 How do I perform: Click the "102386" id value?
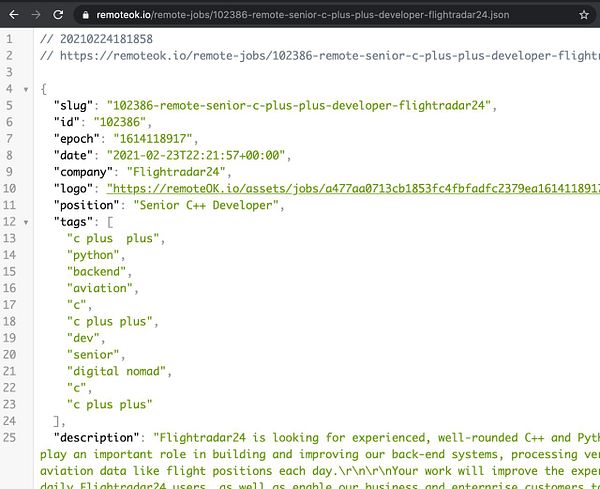(x=120, y=122)
